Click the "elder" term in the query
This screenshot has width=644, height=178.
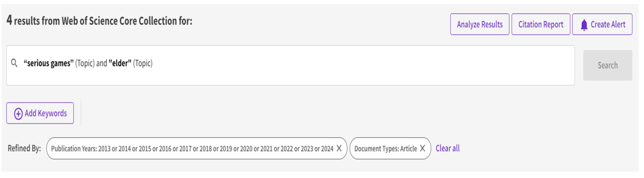pos(120,63)
